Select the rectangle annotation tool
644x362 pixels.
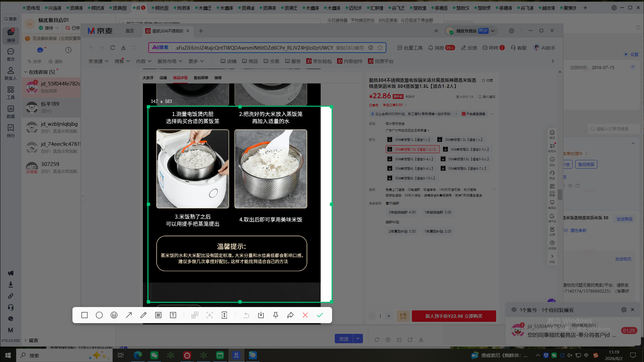pos(85,315)
